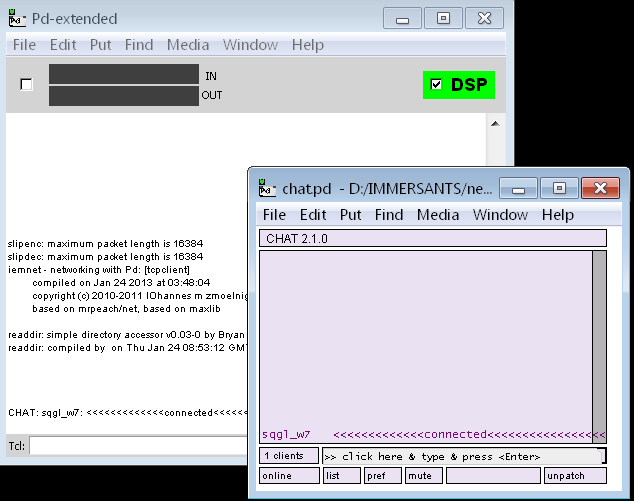The height and width of the screenshot is (501, 634).
Task: Open the Media menu in chat.pd
Action: [438, 215]
